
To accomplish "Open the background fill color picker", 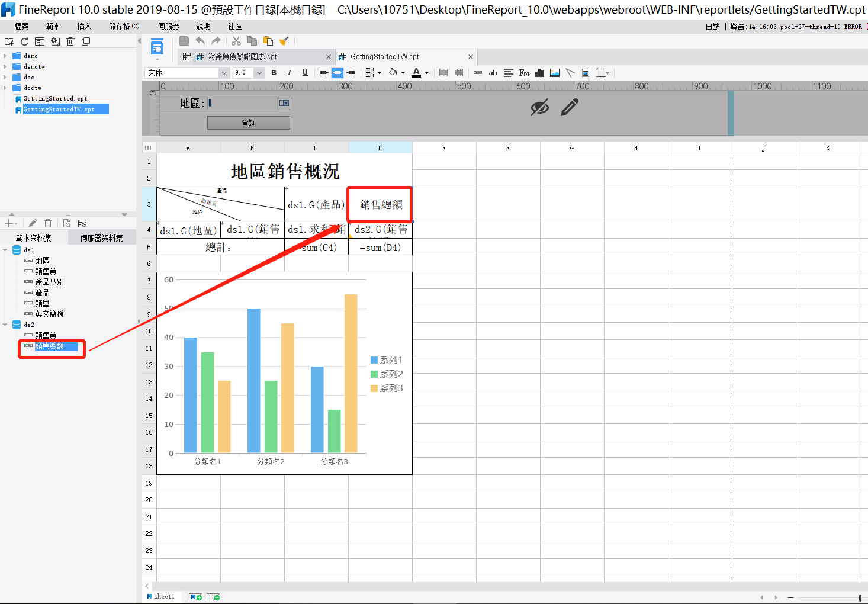I will click(x=393, y=73).
